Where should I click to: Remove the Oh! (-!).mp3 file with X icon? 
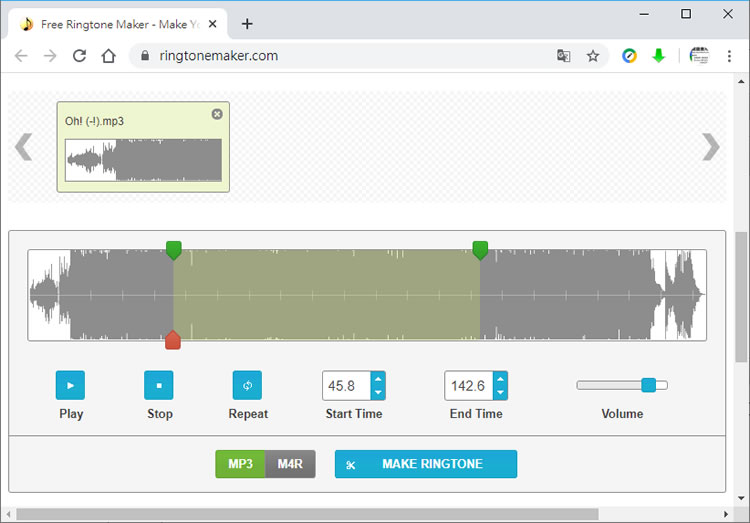pos(217,114)
